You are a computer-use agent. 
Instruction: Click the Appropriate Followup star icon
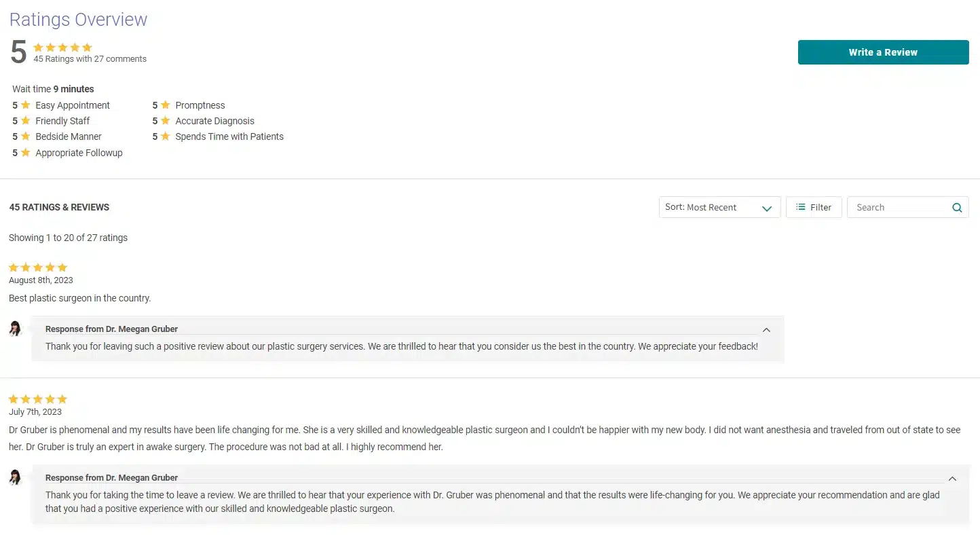[x=26, y=153]
